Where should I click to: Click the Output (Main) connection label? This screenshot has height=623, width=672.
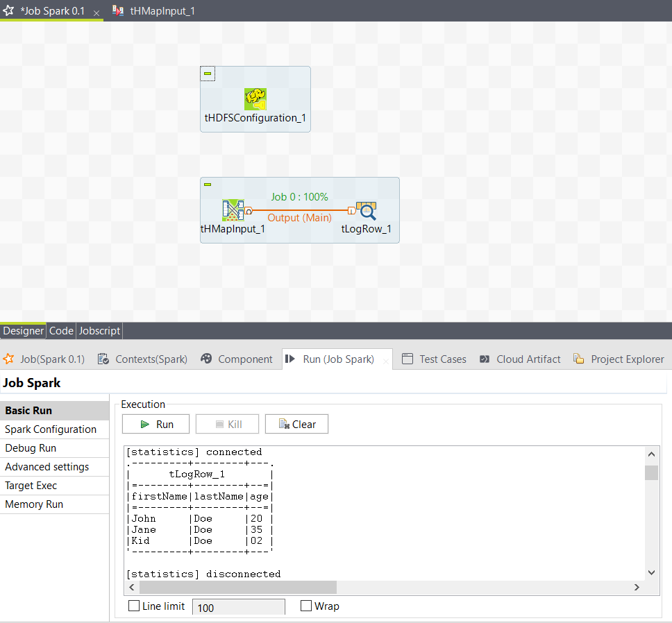click(x=300, y=218)
